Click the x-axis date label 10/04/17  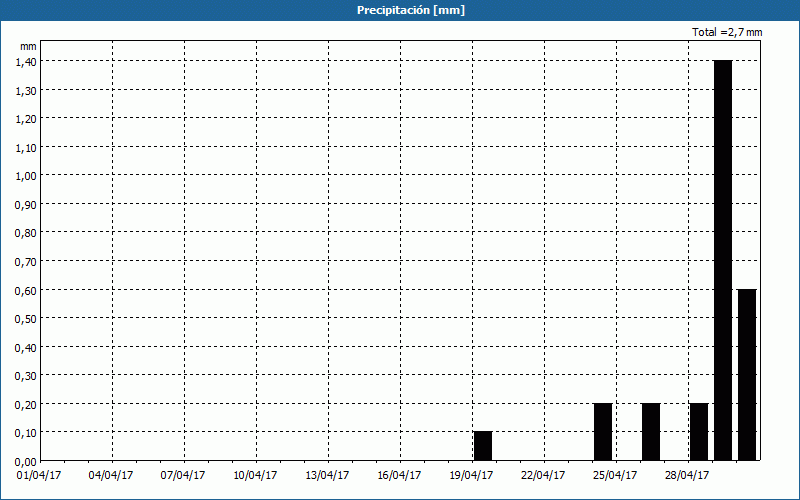(255, 476)
